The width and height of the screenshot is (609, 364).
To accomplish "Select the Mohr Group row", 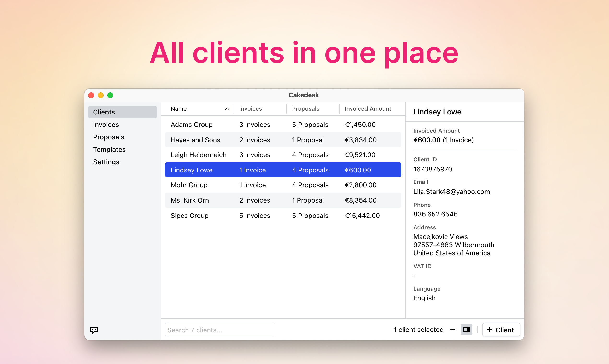I will coord(283,185).
